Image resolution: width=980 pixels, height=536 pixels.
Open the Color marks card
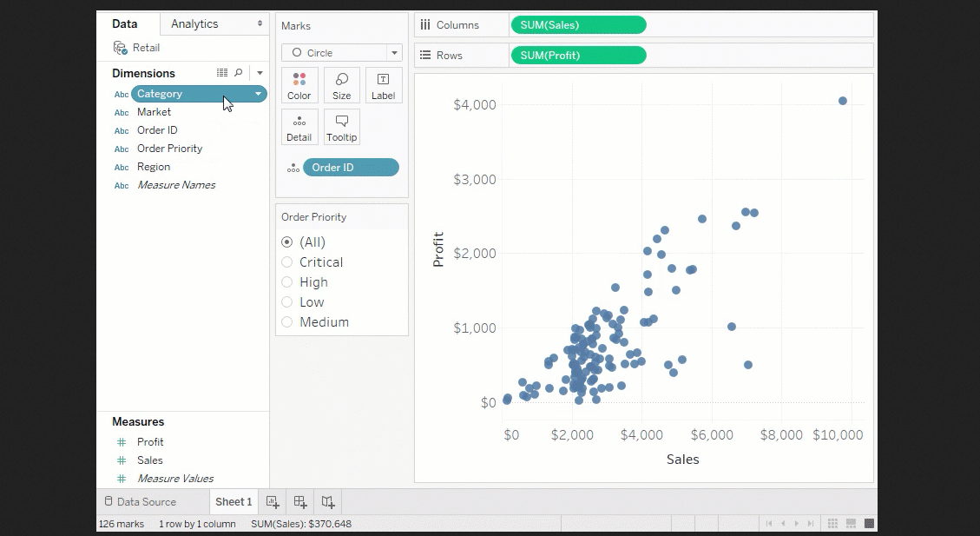pos(299,85)
